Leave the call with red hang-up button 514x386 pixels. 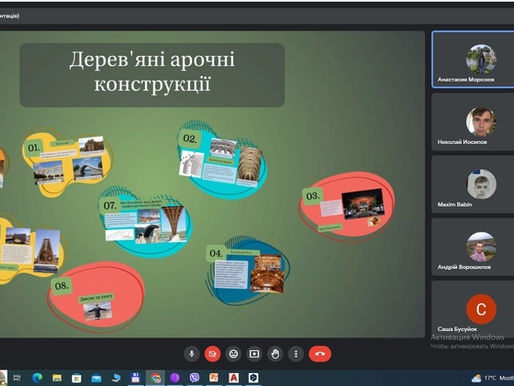(320, 354)
